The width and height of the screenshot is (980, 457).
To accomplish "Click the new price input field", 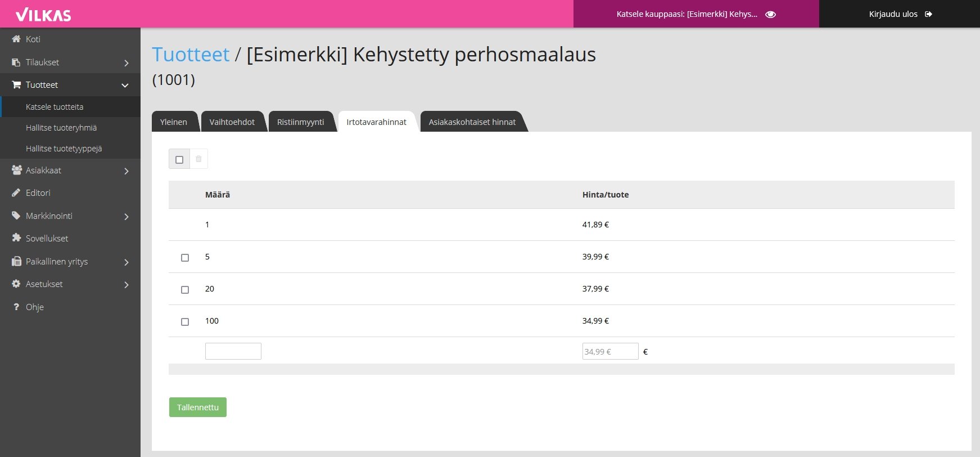I will (611, 351).
